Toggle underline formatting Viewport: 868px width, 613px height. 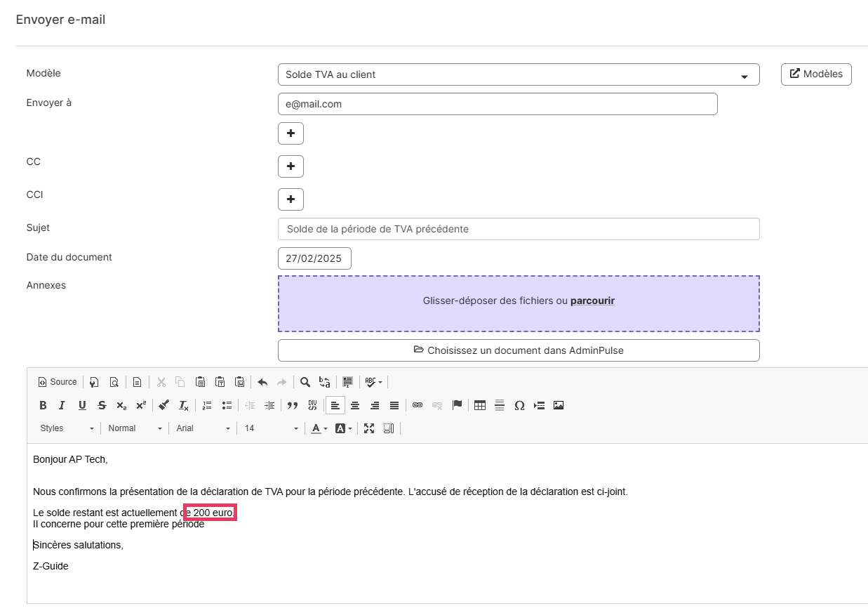[82, 405]
